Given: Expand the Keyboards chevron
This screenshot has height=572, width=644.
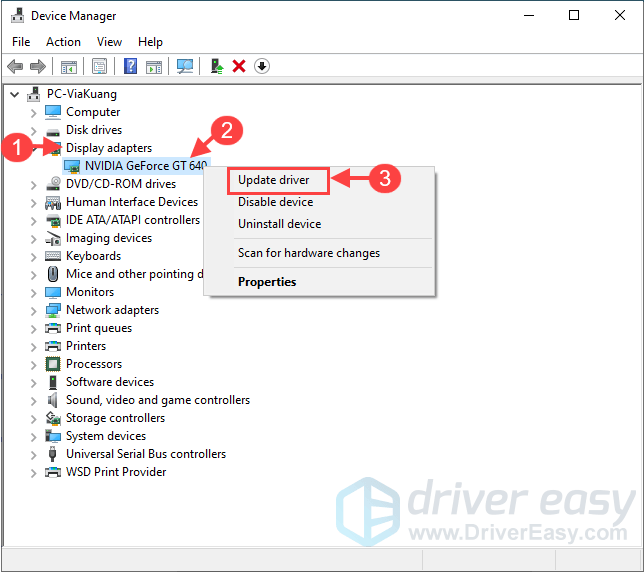Looking at the screenshot, I should coord(34,257).
